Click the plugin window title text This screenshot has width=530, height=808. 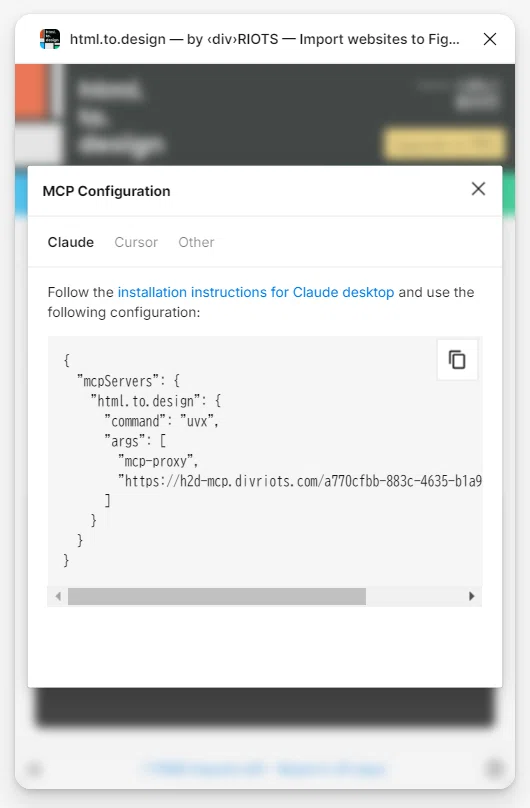(x=264, y=39)
